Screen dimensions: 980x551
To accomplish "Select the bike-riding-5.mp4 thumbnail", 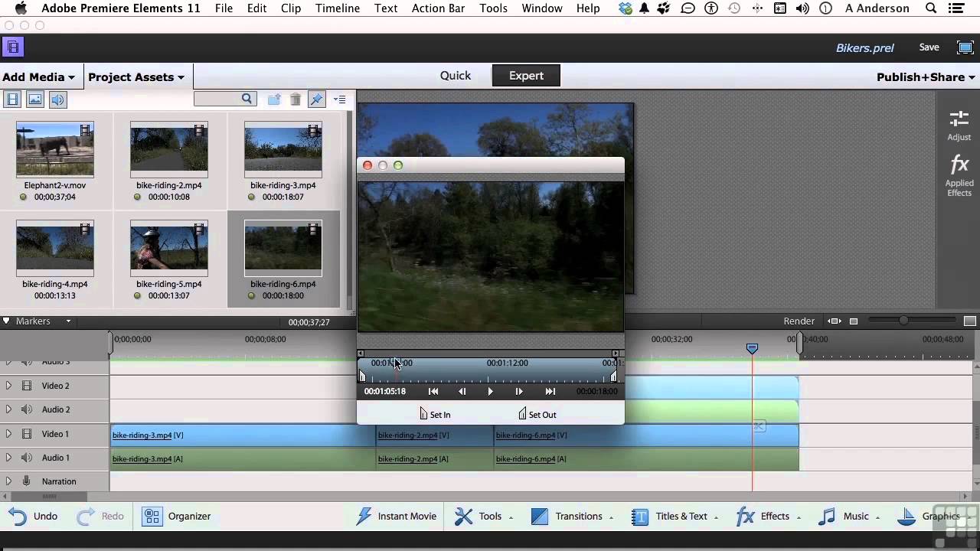I will click(x=169, y=248).
